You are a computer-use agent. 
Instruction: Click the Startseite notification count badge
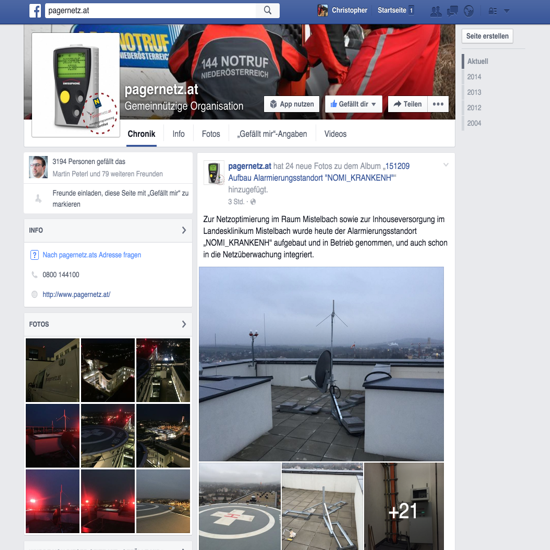(411, 11)
